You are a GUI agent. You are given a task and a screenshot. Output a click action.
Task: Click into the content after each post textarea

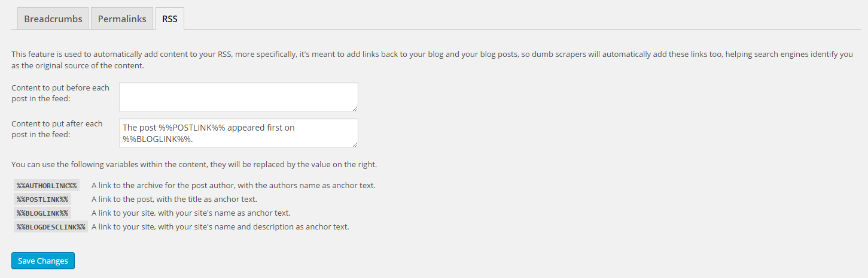(239, 133)
